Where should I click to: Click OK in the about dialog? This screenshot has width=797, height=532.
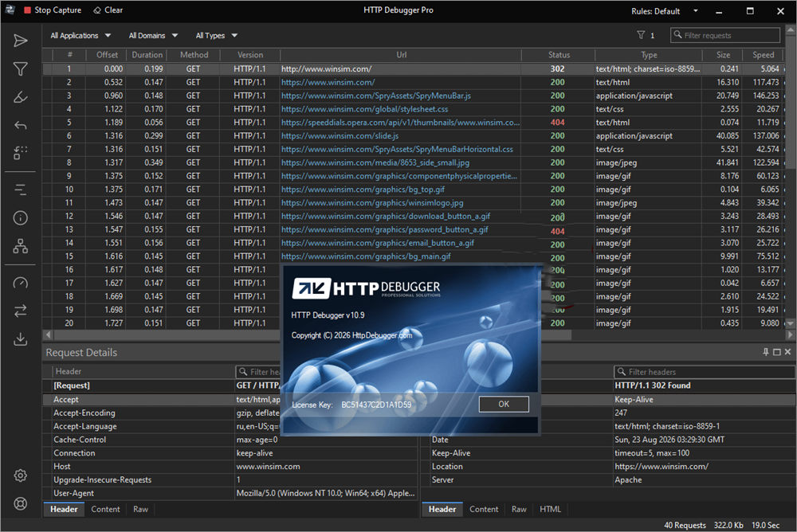click(x=504, y=404)
